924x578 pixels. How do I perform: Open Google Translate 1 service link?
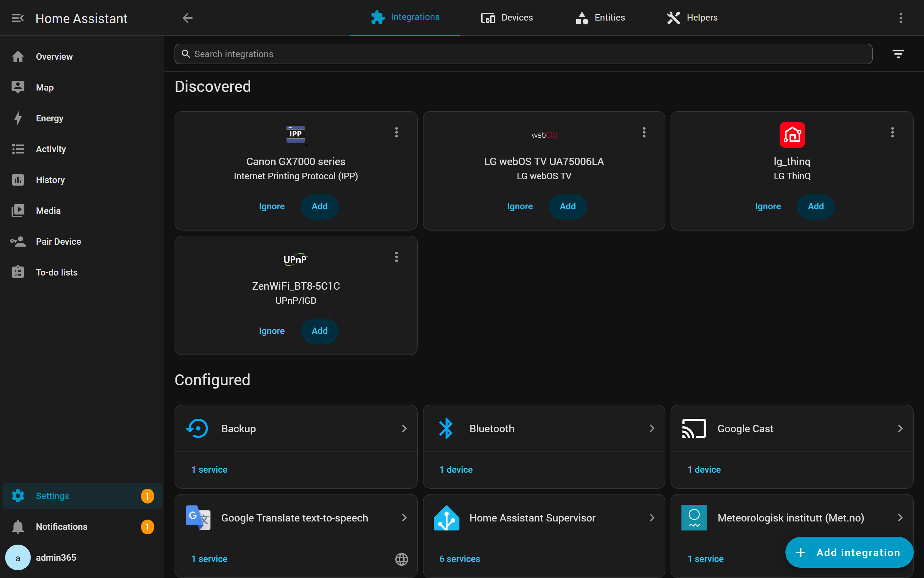(x=209, y=559)
